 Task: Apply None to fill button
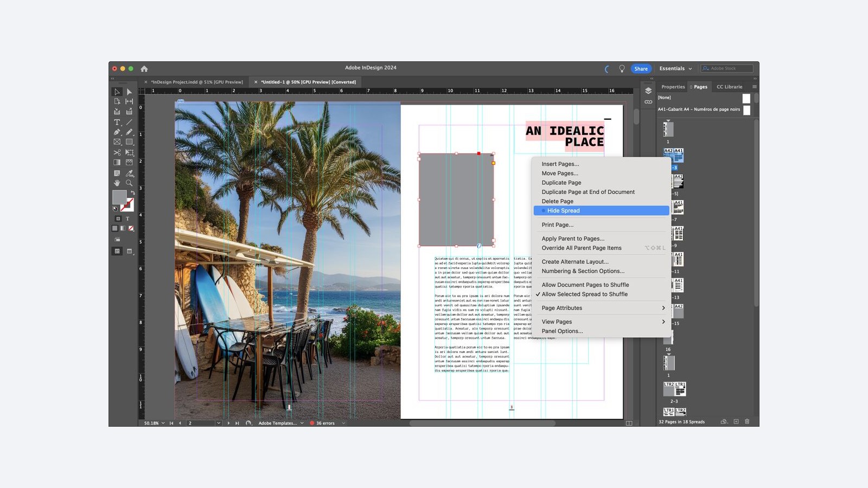[131, 228]
